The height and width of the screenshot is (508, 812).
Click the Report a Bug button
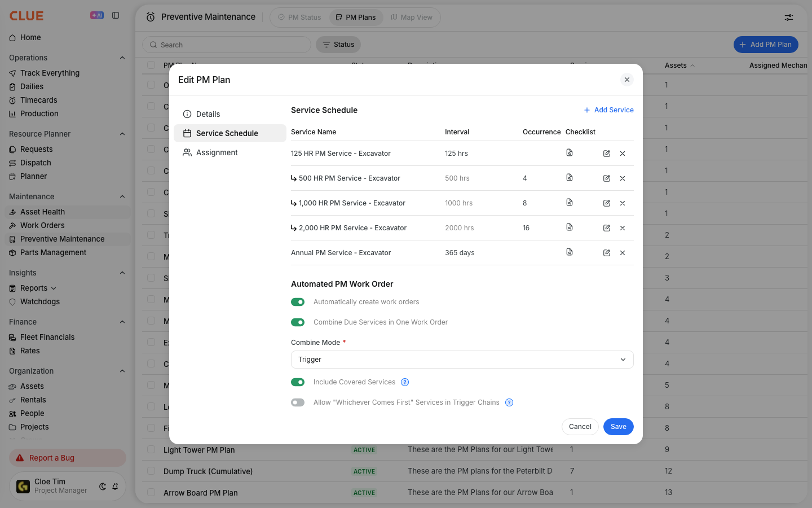(68, 458)
